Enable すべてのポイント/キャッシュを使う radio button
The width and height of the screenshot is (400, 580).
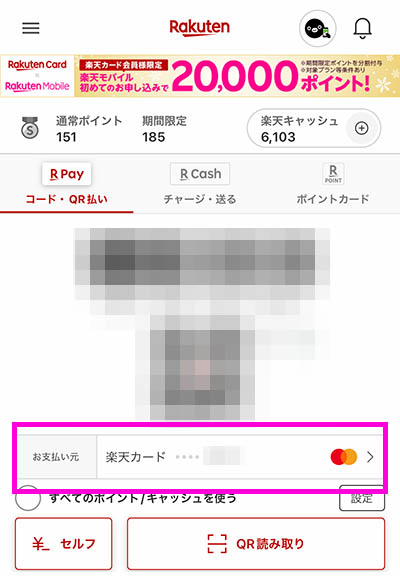tap(28, 498)
